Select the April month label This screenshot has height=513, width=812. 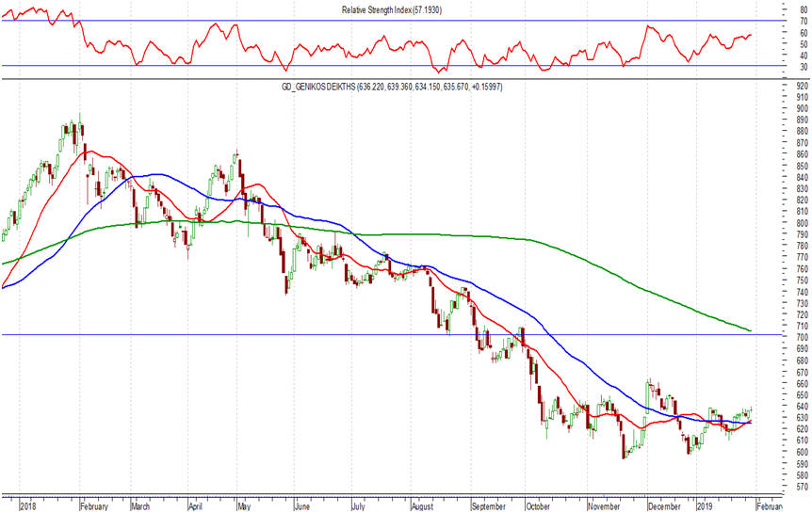coord(195,506)
